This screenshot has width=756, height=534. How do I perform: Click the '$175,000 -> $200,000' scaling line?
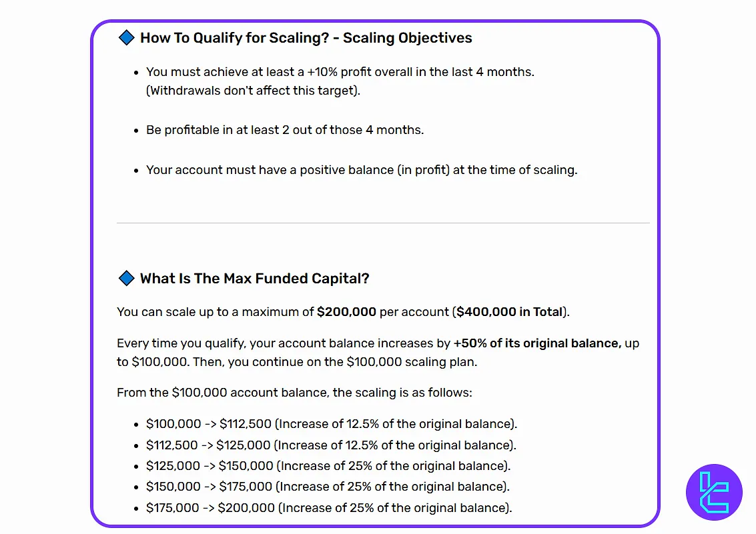pyautogui.click(x=329, y=508)
